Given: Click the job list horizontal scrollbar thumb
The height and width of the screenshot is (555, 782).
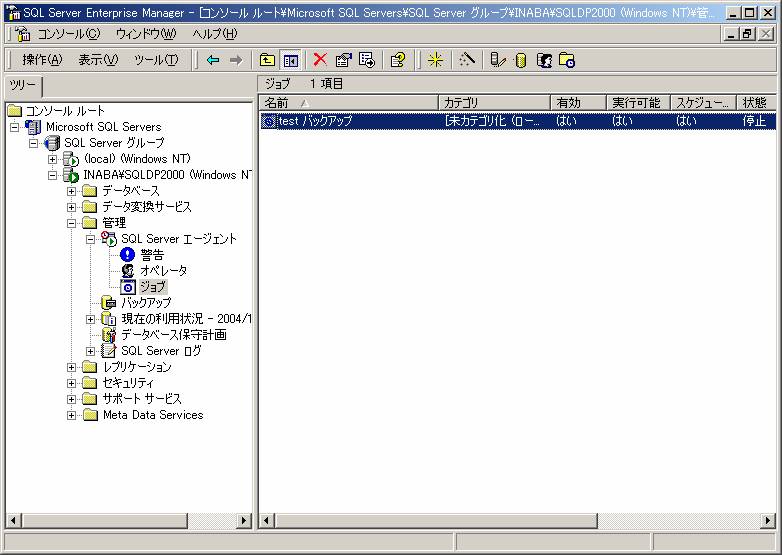Looking at the screenshot, I should tap(436, 521).
